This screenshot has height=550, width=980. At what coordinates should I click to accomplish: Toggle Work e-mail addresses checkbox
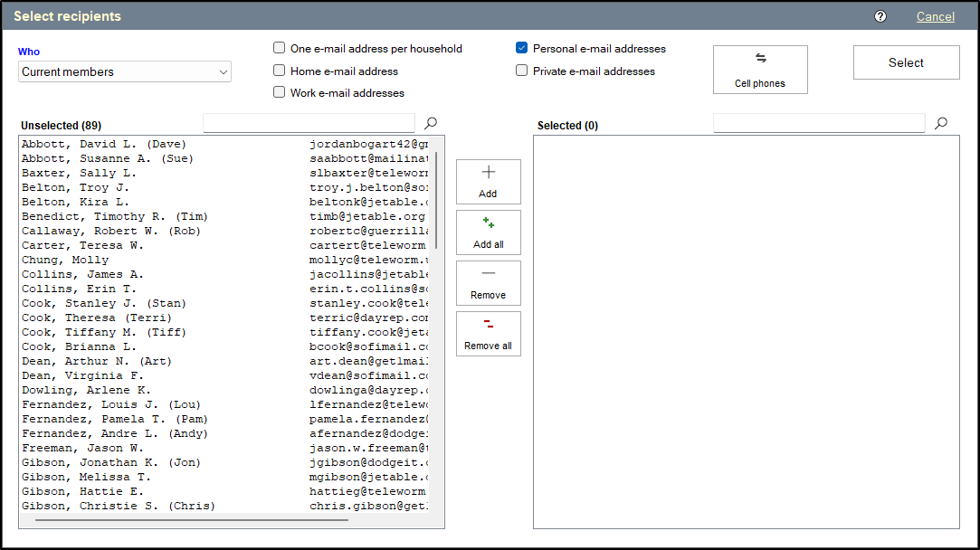[x=280, y=92]
